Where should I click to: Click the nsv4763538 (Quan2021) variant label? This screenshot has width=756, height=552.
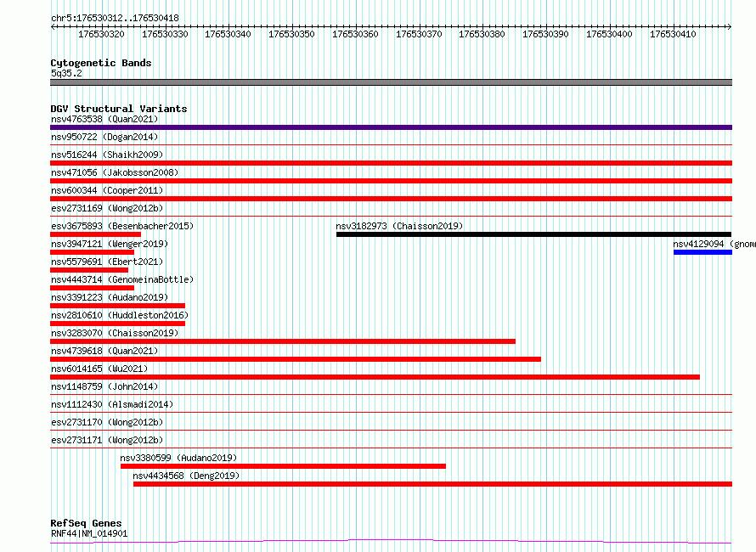(x=104, y=119)
